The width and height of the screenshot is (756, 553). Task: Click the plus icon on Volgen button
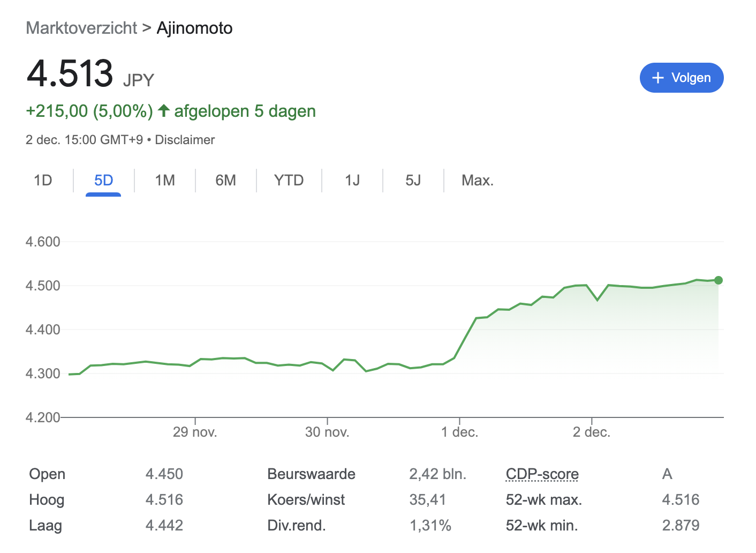click(x=658, y=78)
